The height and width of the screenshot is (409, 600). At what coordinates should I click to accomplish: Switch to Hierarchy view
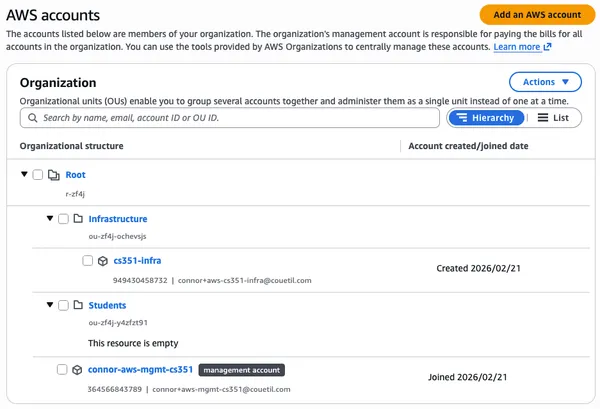[486, 118]
